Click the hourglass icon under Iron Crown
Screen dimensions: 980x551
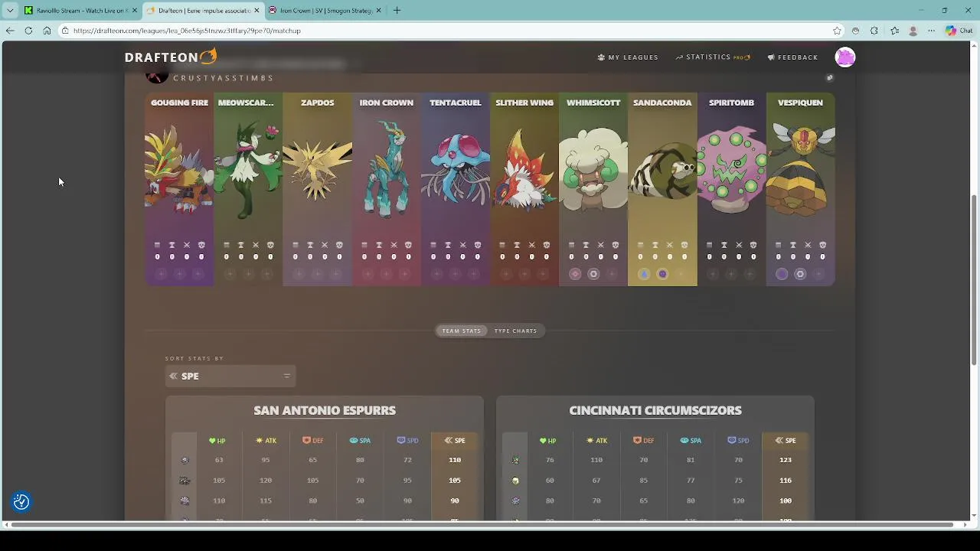tap(379, 245)
